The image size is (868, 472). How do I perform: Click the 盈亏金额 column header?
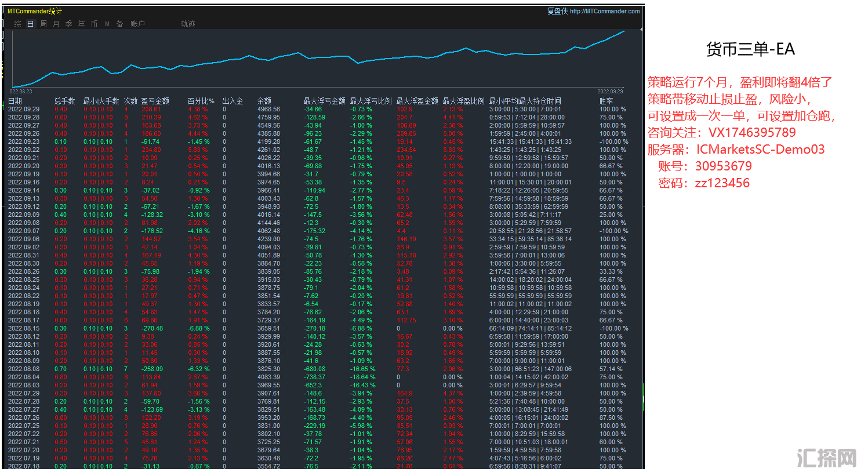pyautogui.click(x=155, y=101)
